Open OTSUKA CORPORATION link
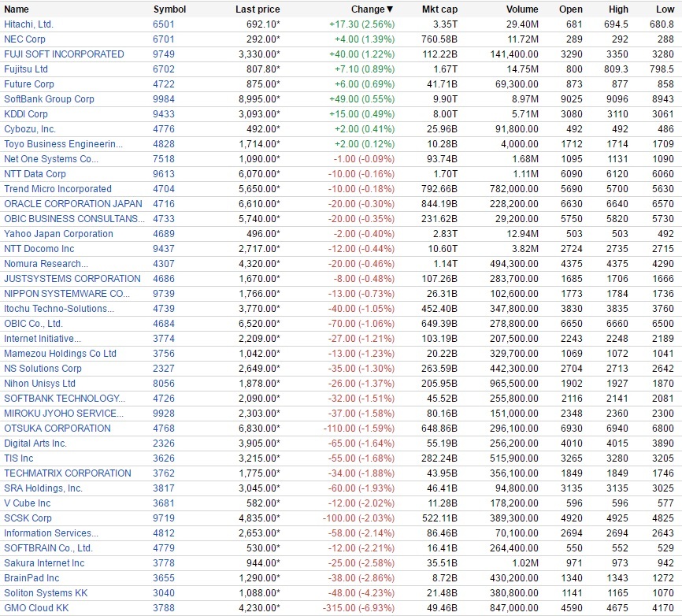The width and height of the screenshot is (682, 616). (57, 429)
